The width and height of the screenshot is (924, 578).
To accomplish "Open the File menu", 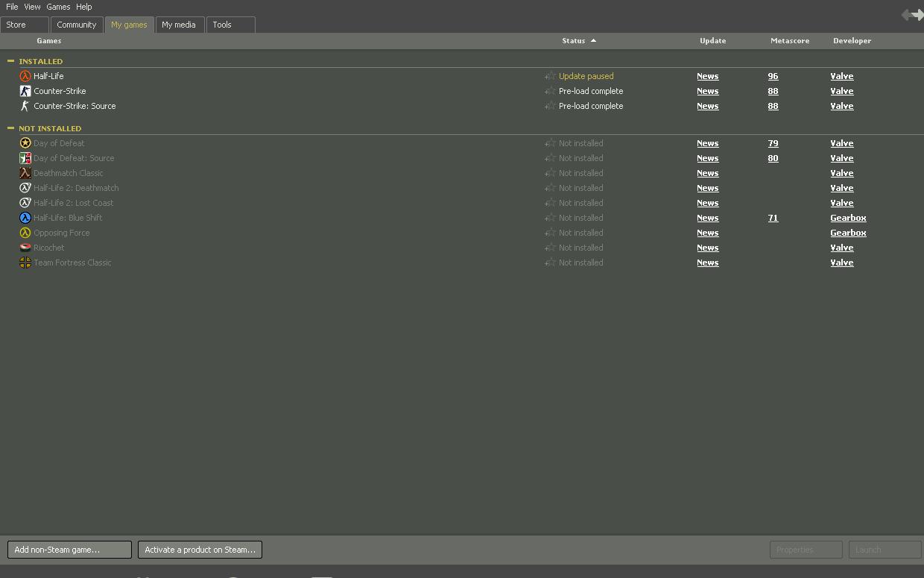I will tap(12, 7).
